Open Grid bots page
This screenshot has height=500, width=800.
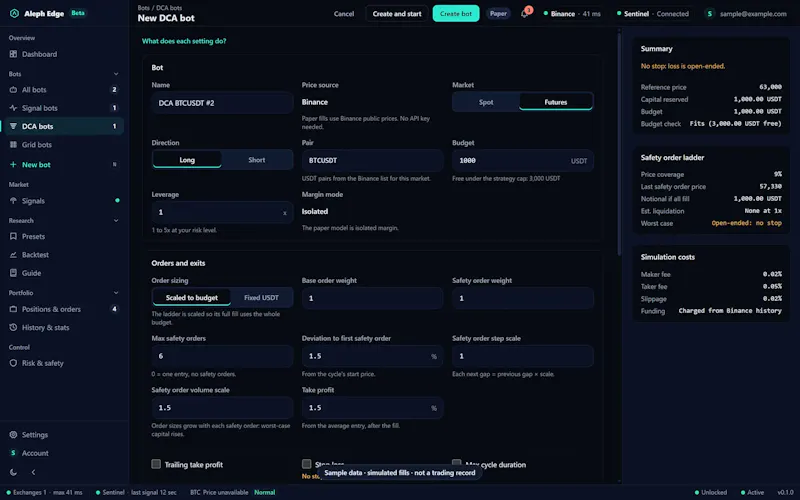pyautogui.click(x=62, y=144)
